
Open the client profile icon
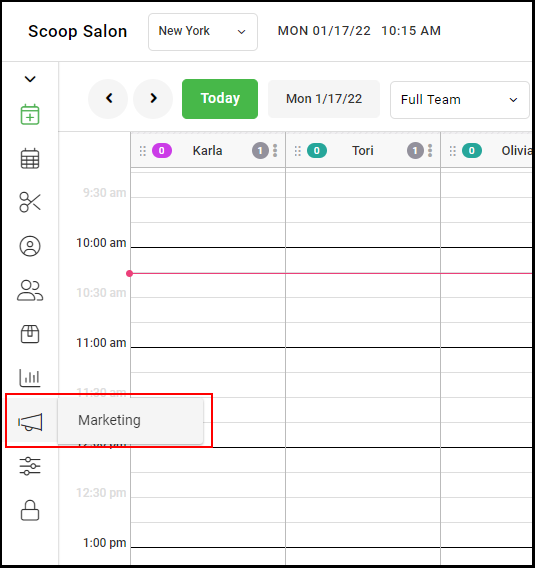(30, 246)
